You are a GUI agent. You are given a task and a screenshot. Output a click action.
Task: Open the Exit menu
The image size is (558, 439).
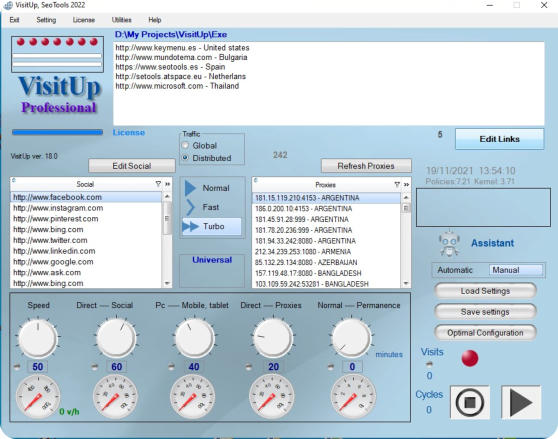pyautogui.click(x=14, y=20)
